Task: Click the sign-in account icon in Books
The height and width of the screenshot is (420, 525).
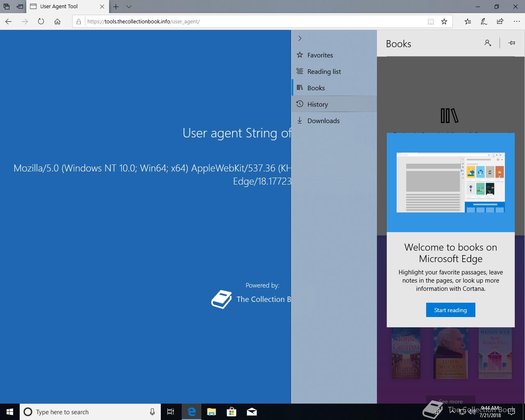Action: 488,43
